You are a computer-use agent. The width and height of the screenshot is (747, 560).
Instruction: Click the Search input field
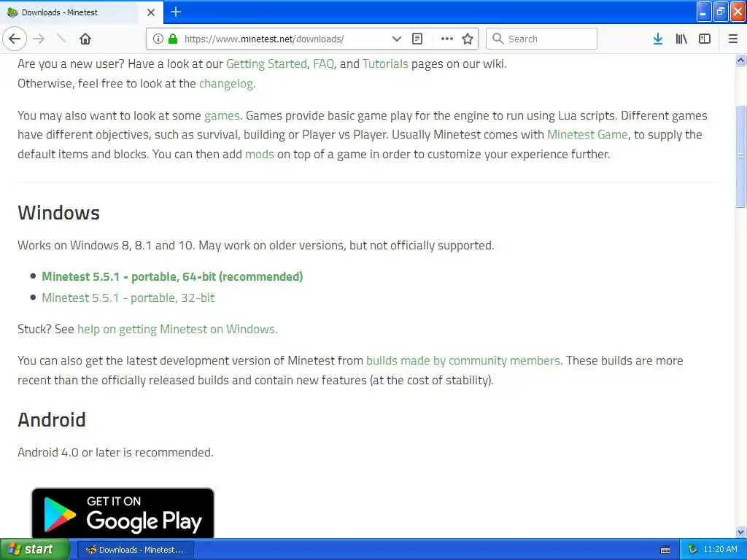(x=541, y=39)
